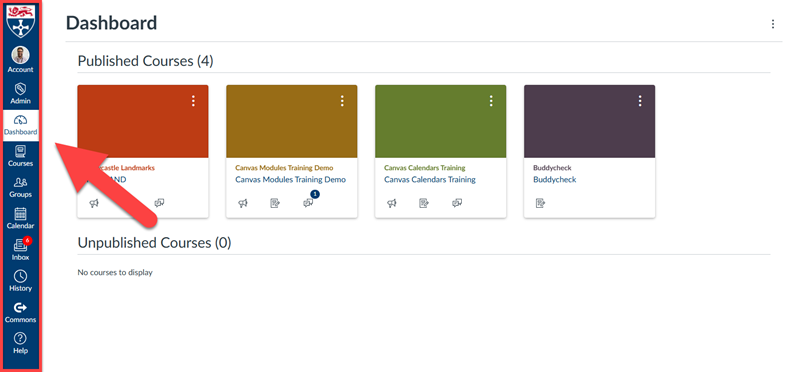Image resolution: width=810 pixels, height=372 pixels.
Task: Go to Dashboard via sidebar icon
Action: pos(21,125)
